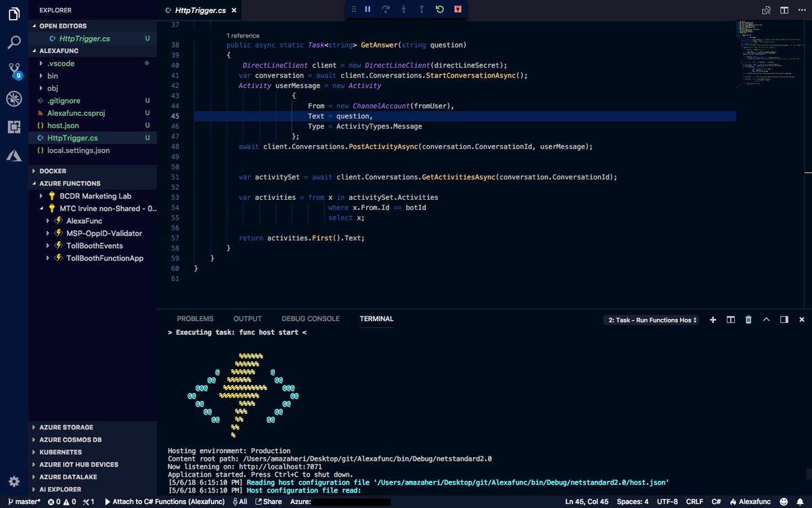Open the Search view in activity bar

(x=14, y=43)
